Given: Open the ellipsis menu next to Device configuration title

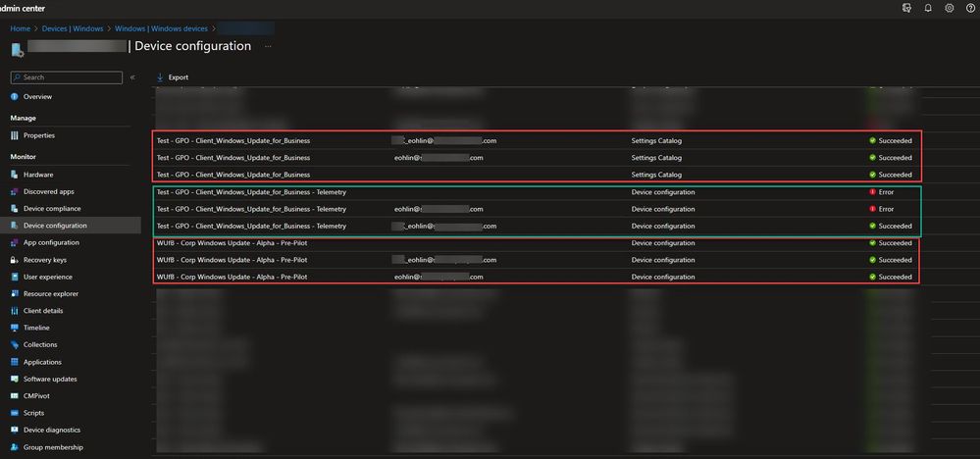Looking at the screenshot, I should (x=268, y=46).
